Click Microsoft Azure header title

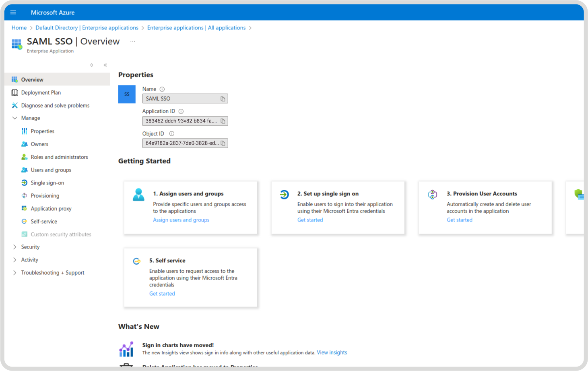point(53,12)
